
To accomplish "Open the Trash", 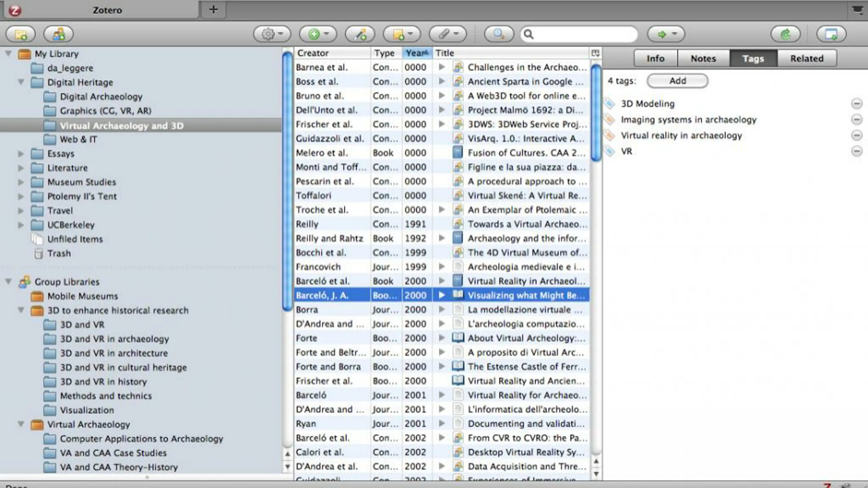I will click(59, 253).
